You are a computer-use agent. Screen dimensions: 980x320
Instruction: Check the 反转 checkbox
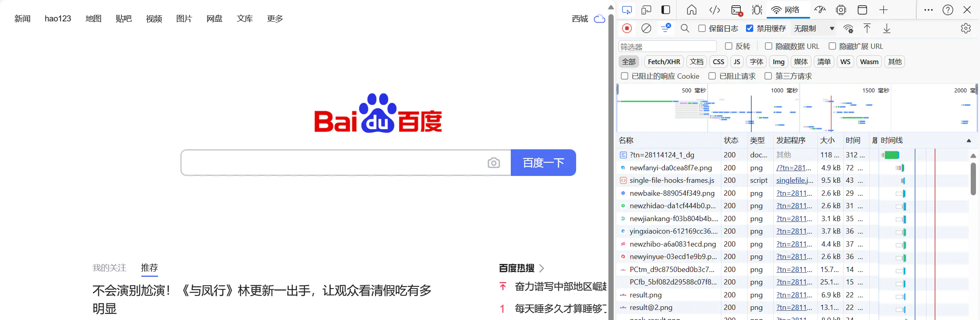[x=729, y=46]
